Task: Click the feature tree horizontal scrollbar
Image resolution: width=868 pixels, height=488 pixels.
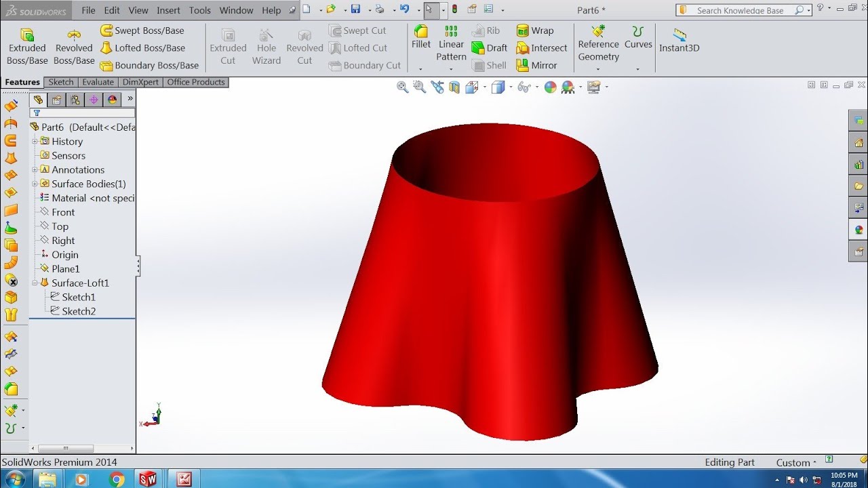Action: (x=66, y=448)
